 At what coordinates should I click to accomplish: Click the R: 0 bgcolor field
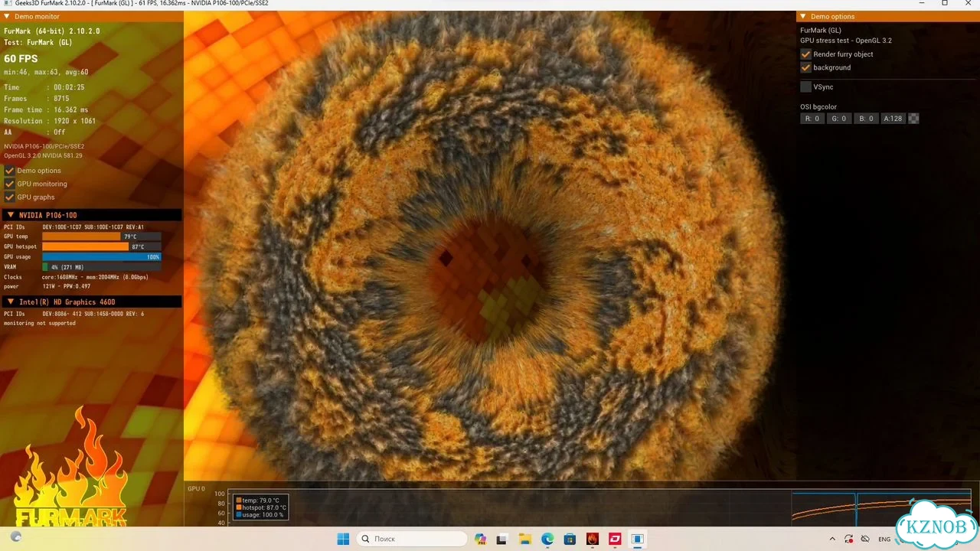point(812,119)
